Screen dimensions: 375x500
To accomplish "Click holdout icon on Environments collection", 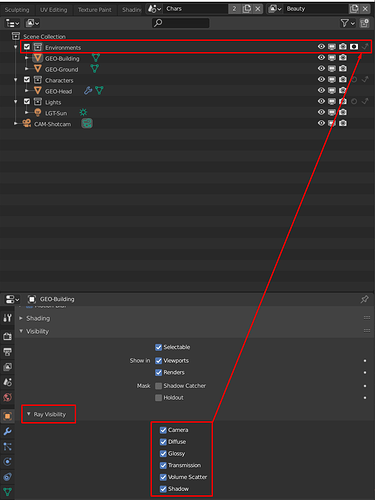I will tap(354, 47).
